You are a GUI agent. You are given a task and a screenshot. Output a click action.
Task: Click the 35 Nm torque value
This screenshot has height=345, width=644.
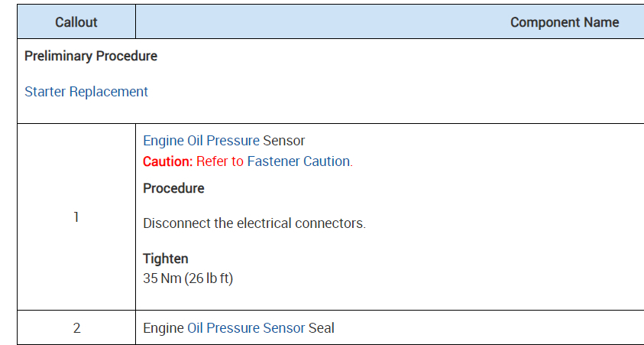click(161, 278)
